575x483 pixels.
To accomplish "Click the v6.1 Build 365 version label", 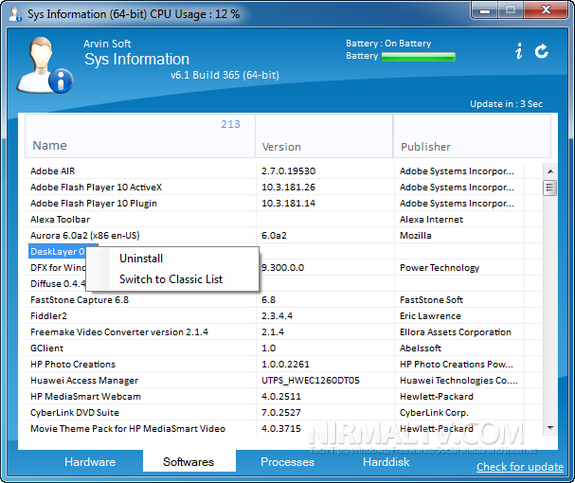I will pos(225,75).
